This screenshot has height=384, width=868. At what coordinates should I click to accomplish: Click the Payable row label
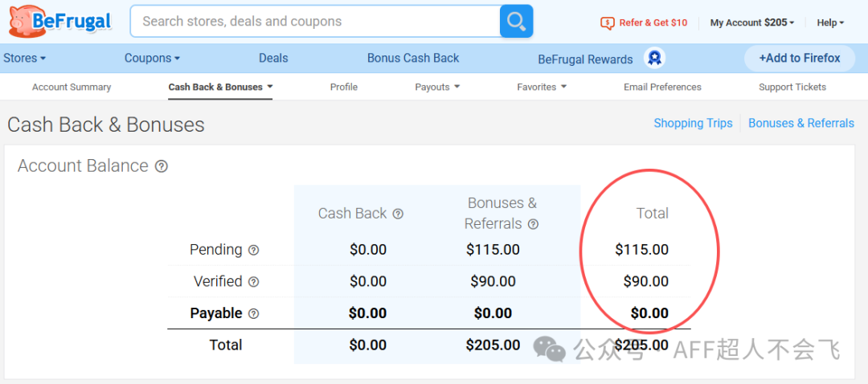[x=216, y=313]
